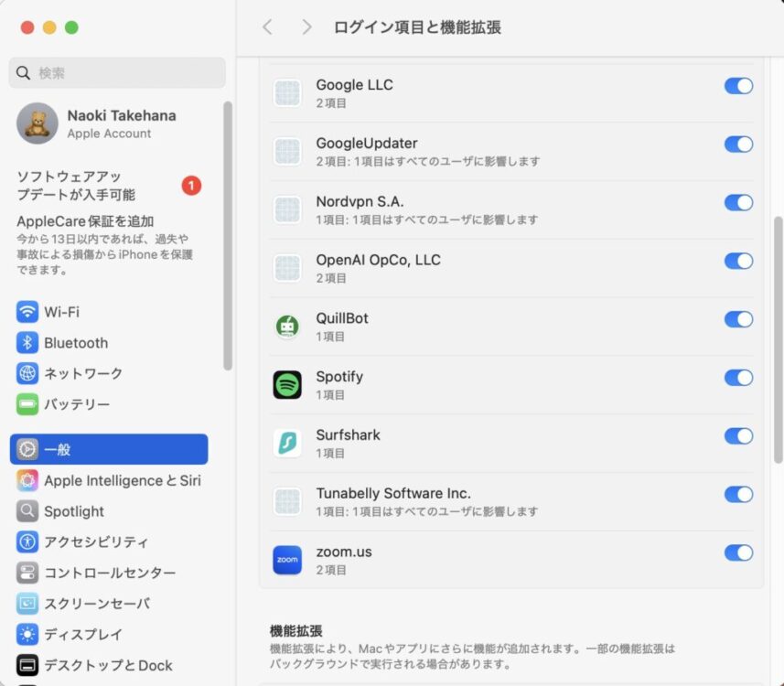The image size is (784, 686).
Task: Click the sidebar scrollbar
Action: tap(228, 235)
